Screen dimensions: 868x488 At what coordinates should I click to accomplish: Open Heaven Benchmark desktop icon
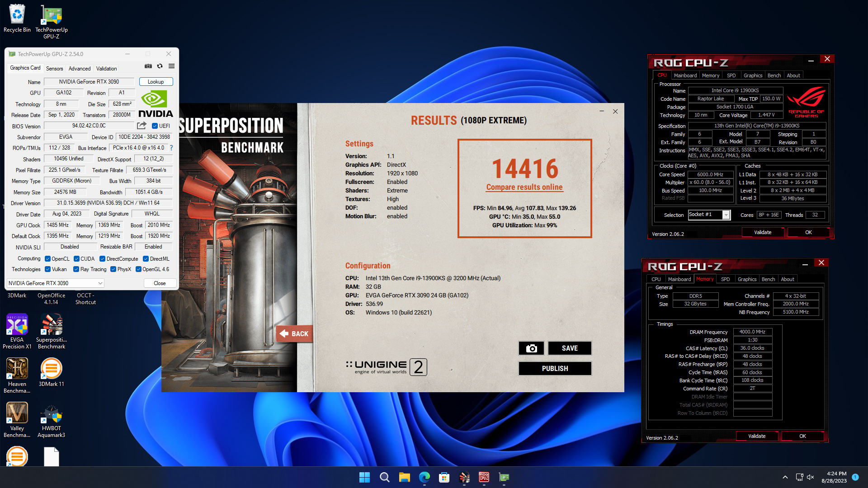coord(17,375)
